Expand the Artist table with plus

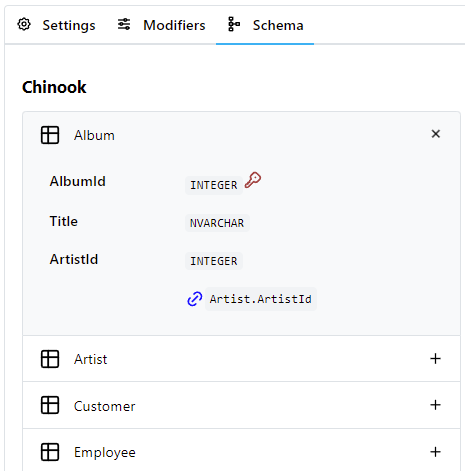pyautogui.click(x=435, y=359)
